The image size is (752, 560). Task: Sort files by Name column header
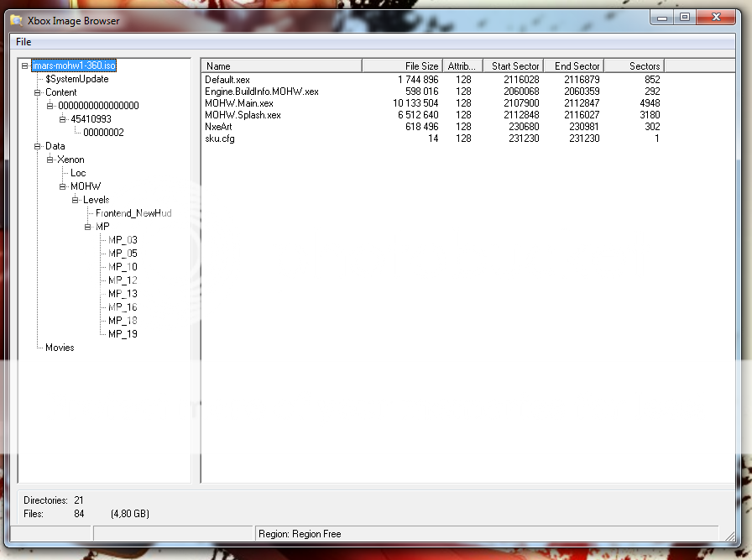[x=282, y=65]
